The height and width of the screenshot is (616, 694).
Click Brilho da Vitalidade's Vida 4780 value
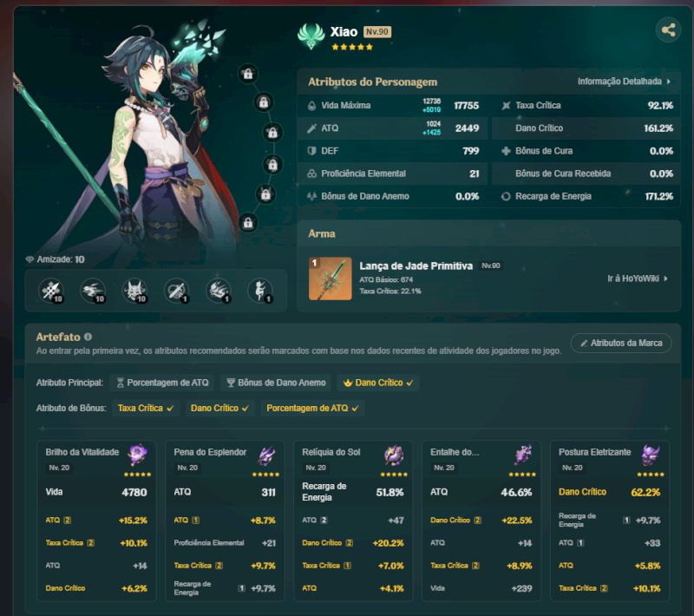[x=134, y=492]
